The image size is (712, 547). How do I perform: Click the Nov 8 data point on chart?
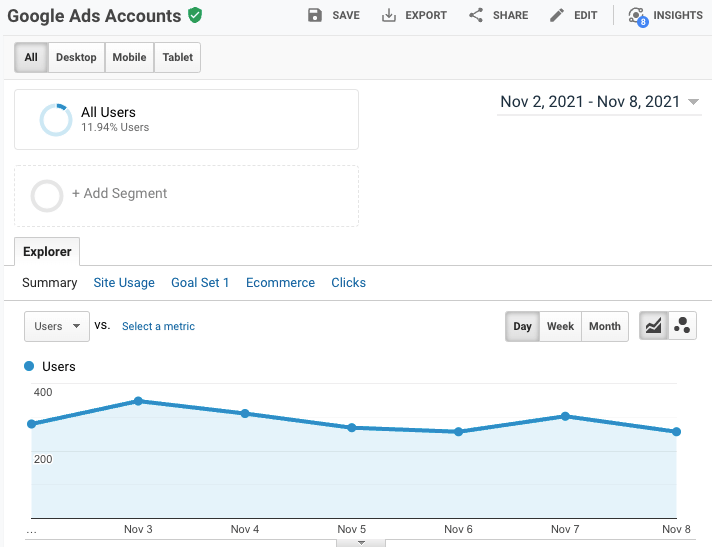point(676,432)
